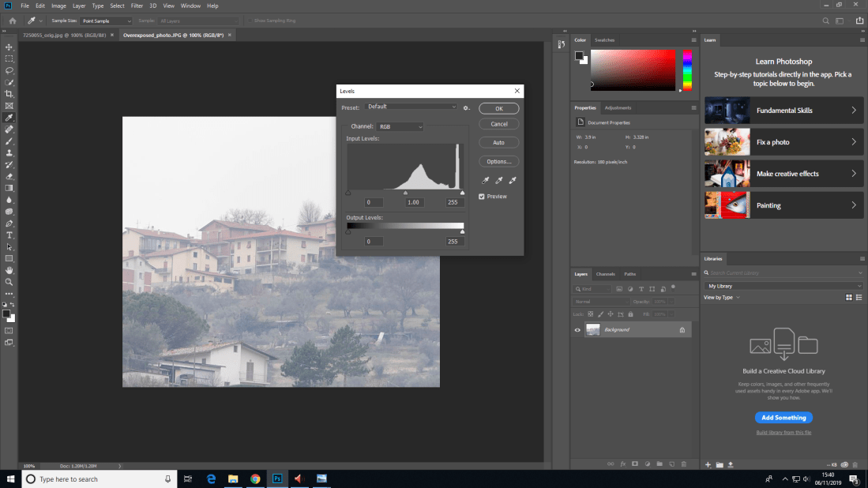Switch to the Channels tab
Image resolution: width=868 pixels, height=488 pixels.
click(606, 274)
